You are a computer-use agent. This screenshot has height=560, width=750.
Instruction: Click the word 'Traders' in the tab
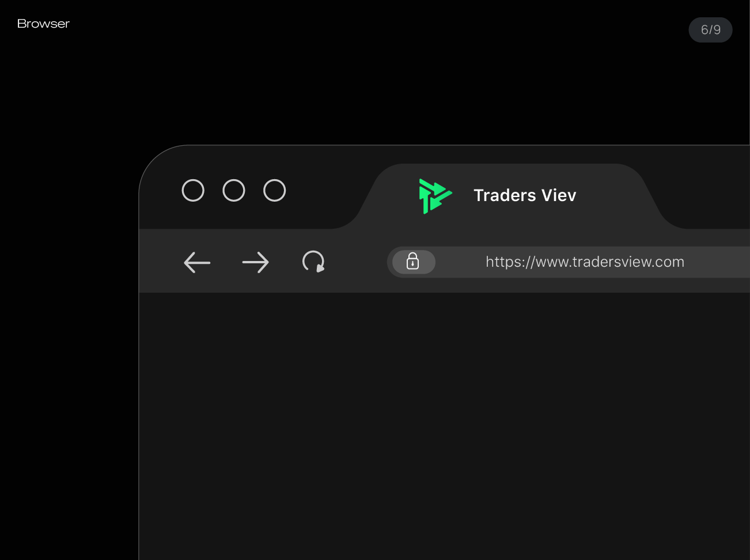(505, 195)
